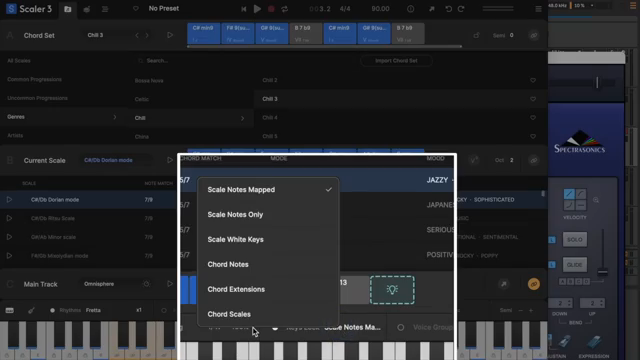
Task: Open the browser folder tab in the Scaler header
Action: [x=68, y=9]
